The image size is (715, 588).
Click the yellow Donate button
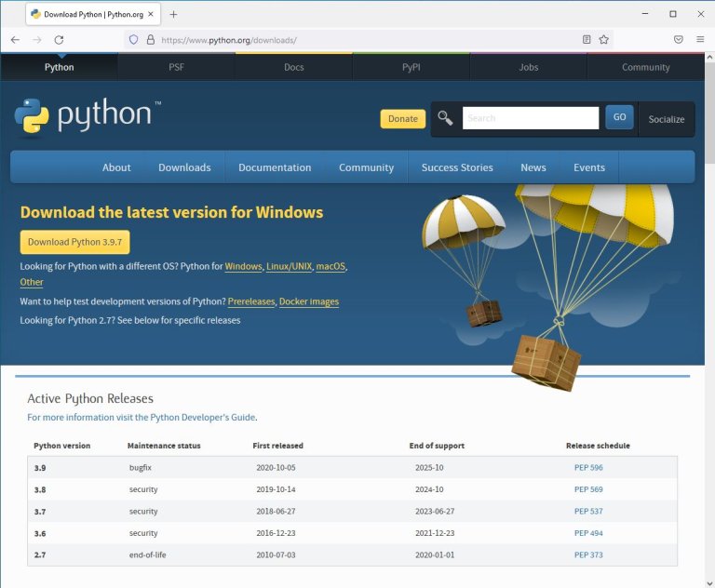point(403,119)
